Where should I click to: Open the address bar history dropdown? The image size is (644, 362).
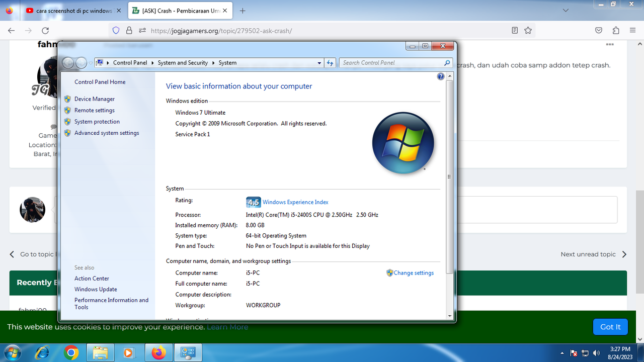pyautogui.click(x=319, y=63)
